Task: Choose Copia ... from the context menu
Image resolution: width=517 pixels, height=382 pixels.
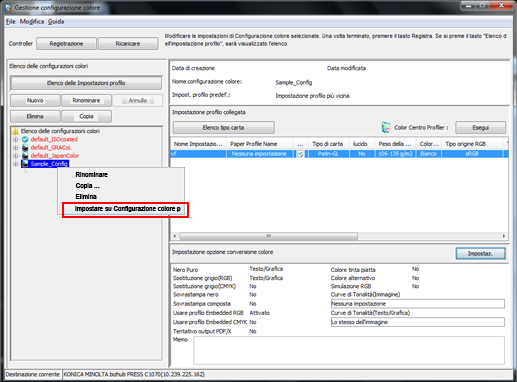Action: coord(87,186)
